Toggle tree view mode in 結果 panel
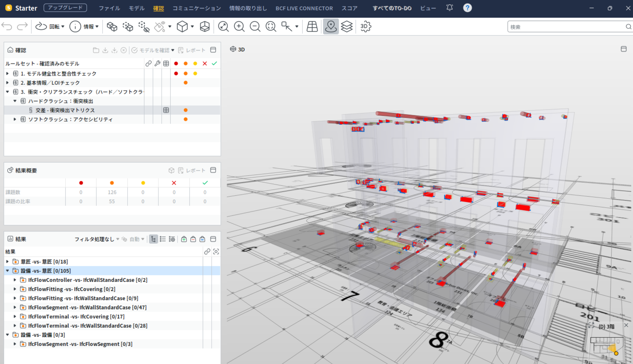633x364 pixels. pyautogui.click(x=153, y=239)
